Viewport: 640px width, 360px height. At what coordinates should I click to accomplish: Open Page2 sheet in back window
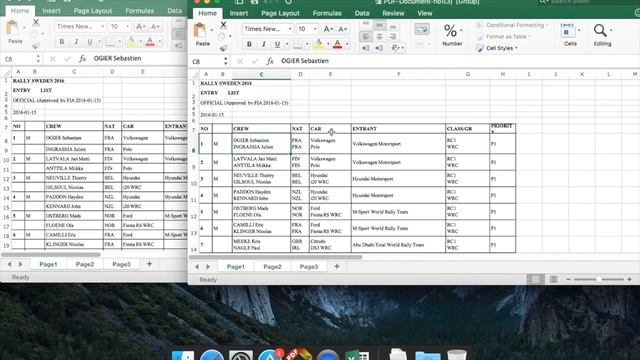pyautogui.click(x=85, y=264)
